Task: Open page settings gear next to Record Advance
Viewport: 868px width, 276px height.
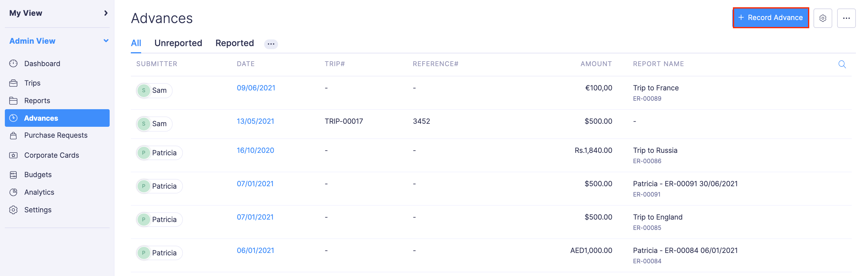Action: 823,18
